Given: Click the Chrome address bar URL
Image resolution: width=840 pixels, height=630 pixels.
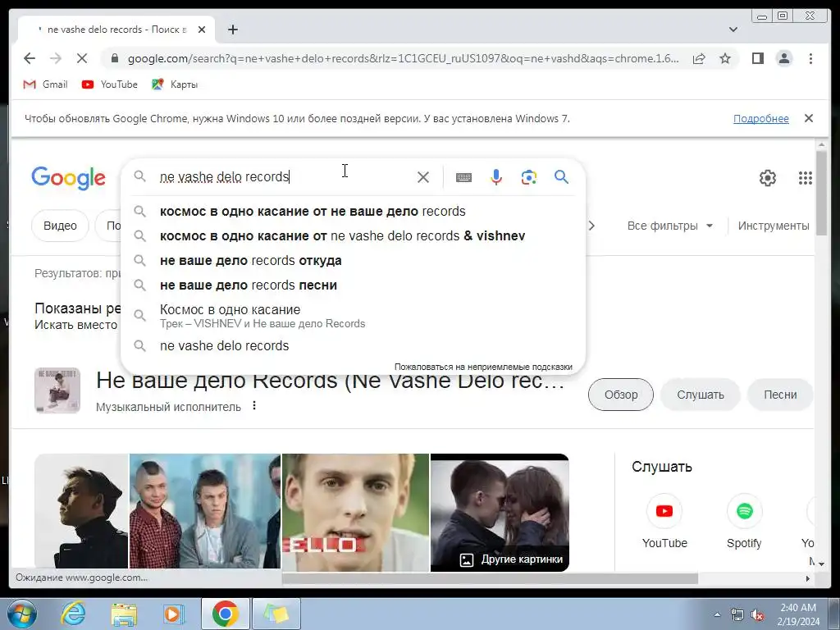Looking at the screenshot, I should tap(403, 58).
